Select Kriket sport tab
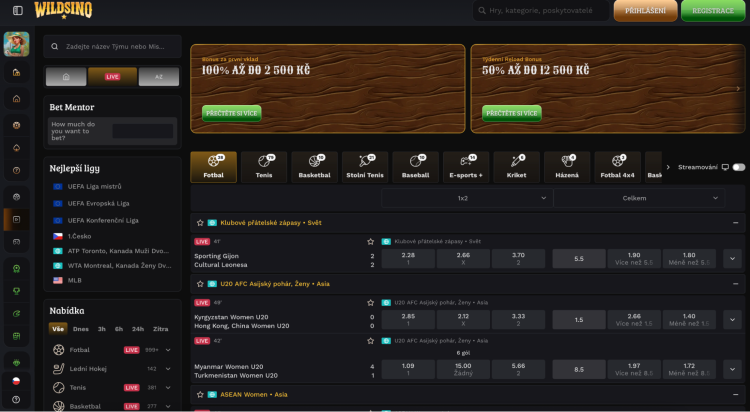The width and height of the screenshot is (750, 412). coord(517,167)
